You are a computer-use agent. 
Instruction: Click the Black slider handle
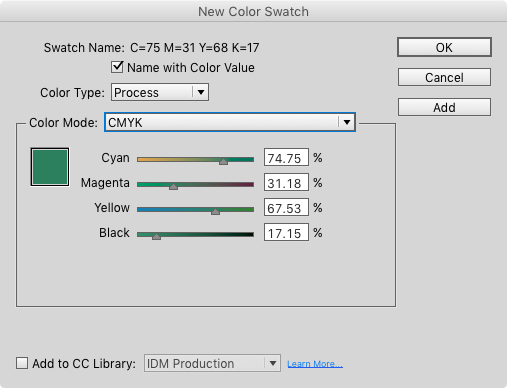156,237
